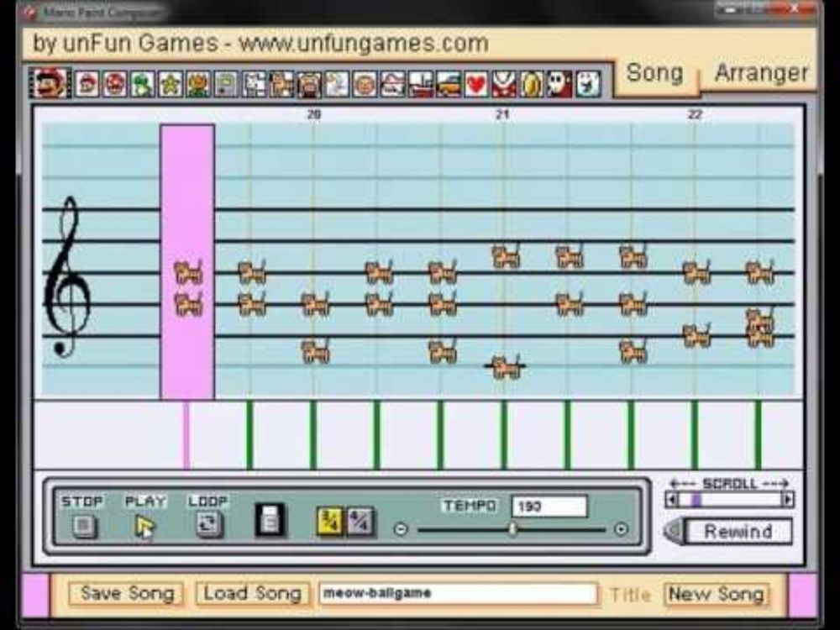Start playback with the PLAY arrow

click(x=144, y=526)
